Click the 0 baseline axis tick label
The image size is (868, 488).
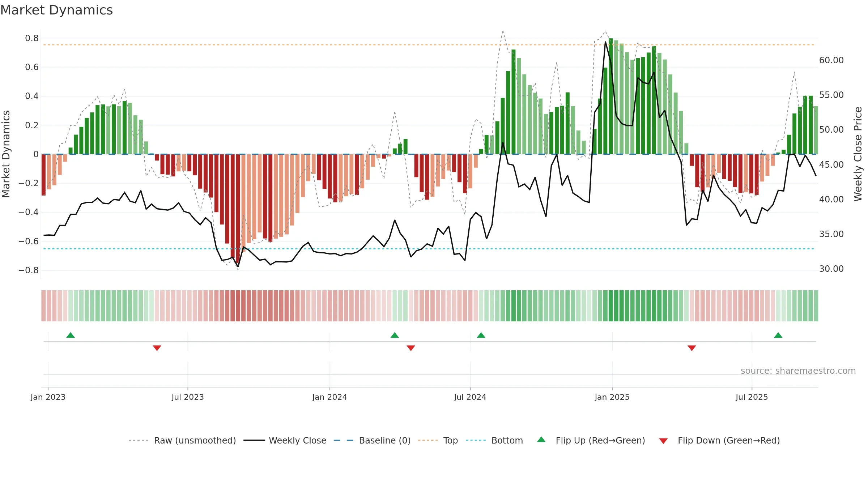[36, 154]
